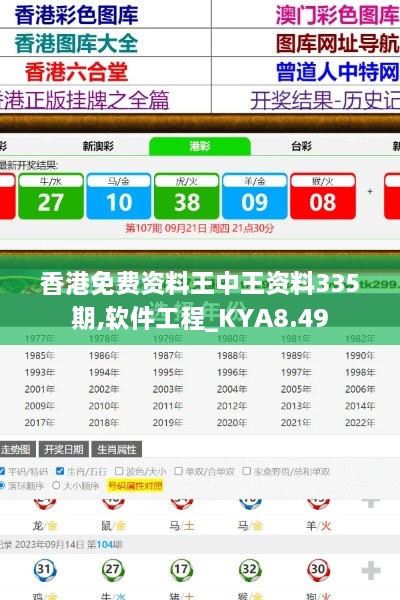Click the green number 38 ball tile
400x600 pixels.
(187, 196)
